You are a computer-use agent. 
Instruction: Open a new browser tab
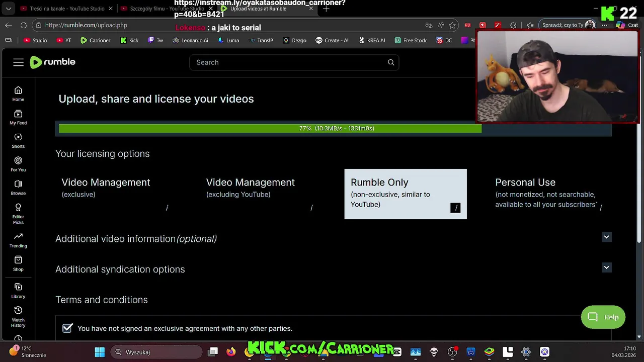pyautogui.click(x=326, y=9)
